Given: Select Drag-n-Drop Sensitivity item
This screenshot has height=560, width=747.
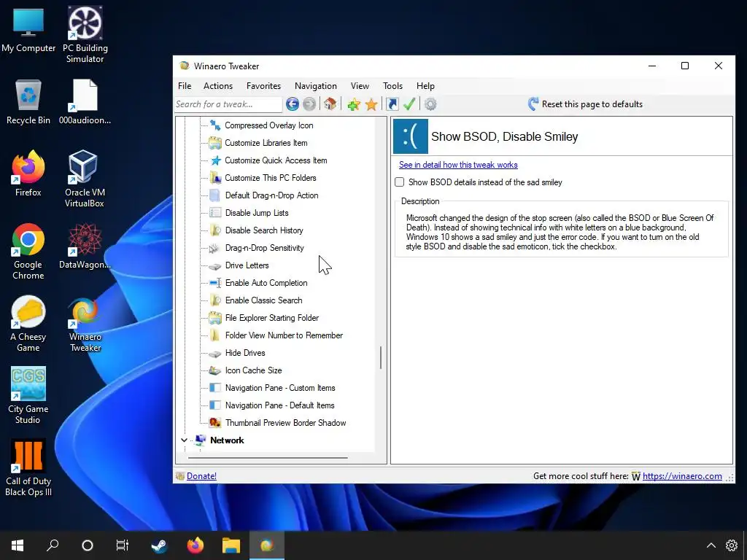Looking at the screenshot, I should click(x=264, y=248).
